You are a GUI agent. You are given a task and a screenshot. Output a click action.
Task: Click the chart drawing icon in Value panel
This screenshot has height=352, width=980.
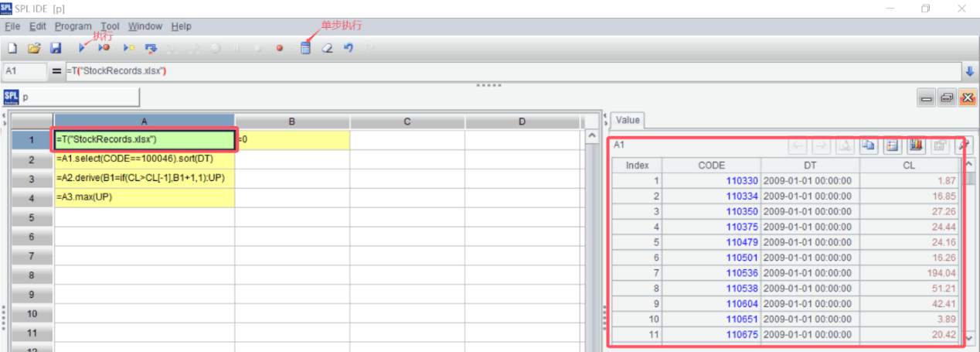(917, 145)
